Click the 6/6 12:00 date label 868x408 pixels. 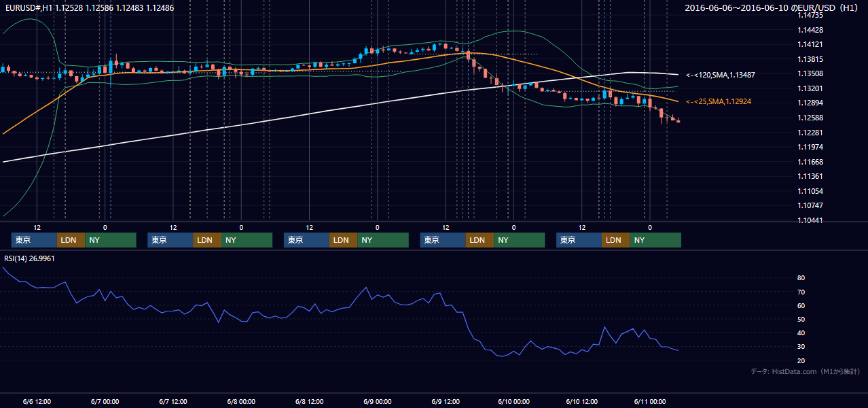[37, 401]
